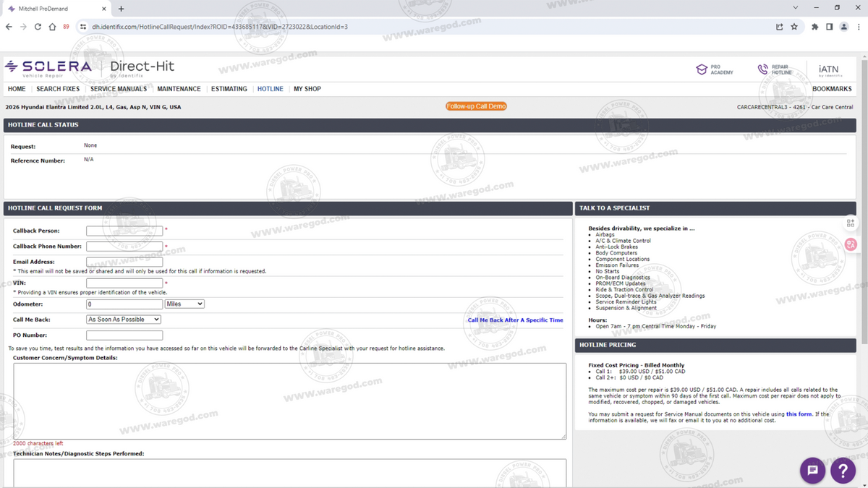Click the Solera Vehicle Repair logo

[48, 69]
